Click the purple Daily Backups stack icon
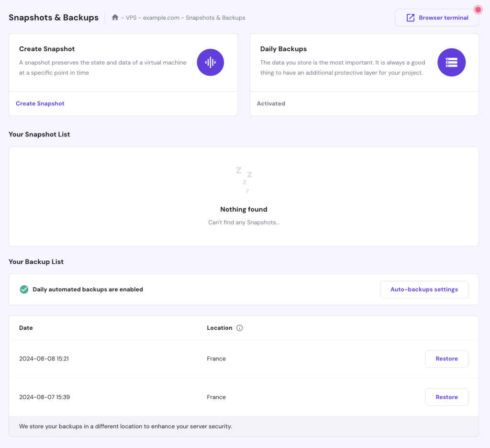This screenshot has height=448, width=490. pyautogui.click(x=451, y=62)
